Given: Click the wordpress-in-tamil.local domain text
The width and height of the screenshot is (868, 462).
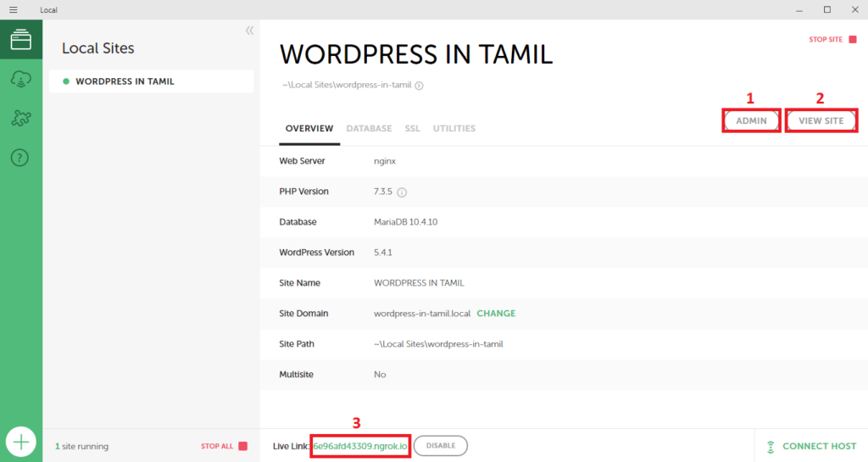Looking at the screenshot, I should click(x=422, y=313).
